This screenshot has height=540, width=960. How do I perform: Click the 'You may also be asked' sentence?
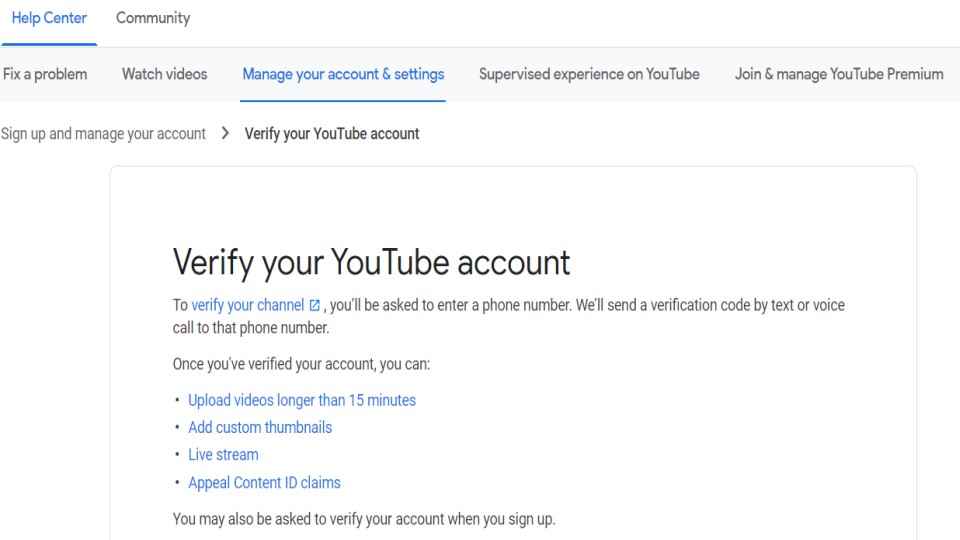[x=364, y=519]
